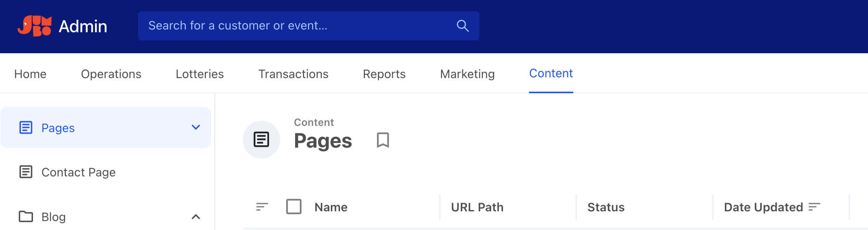Bookmark the Pages view
Screen dimensions: 868x230
click(383, 140)
